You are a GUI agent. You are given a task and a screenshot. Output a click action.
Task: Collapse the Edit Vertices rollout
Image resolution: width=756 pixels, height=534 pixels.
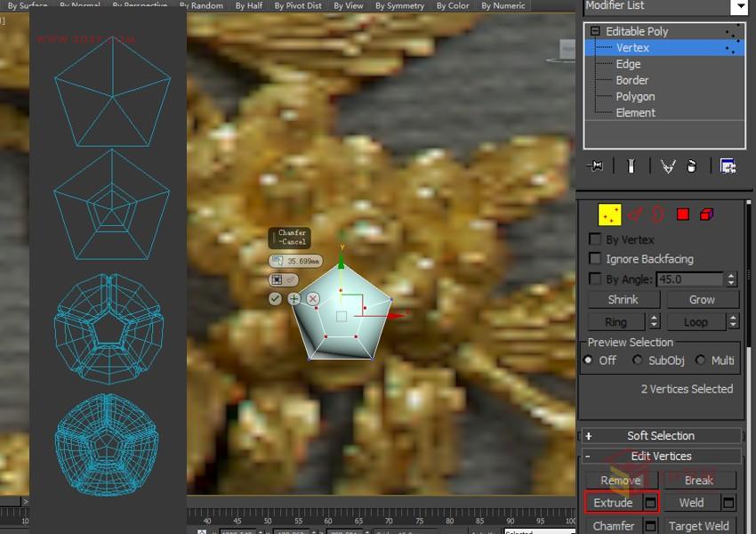click(661, 456)
